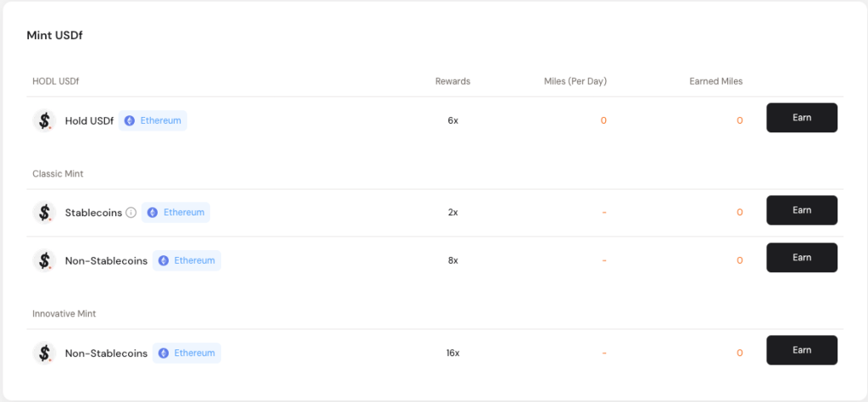Click Ethereum badge in Innovative Mint row

coord(186,353)
